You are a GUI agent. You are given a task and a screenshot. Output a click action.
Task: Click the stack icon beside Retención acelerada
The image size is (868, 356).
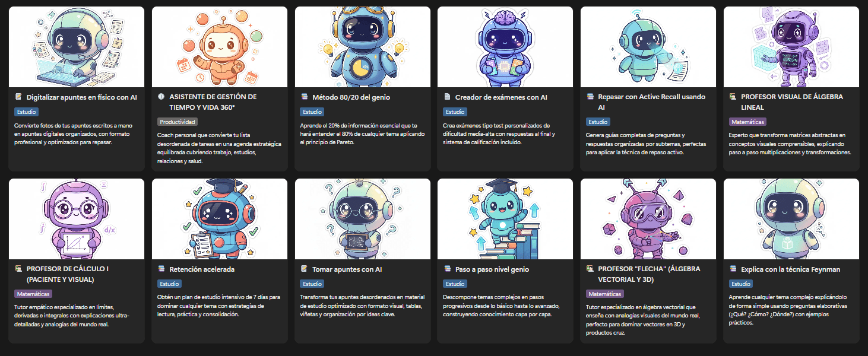(161, 269)
